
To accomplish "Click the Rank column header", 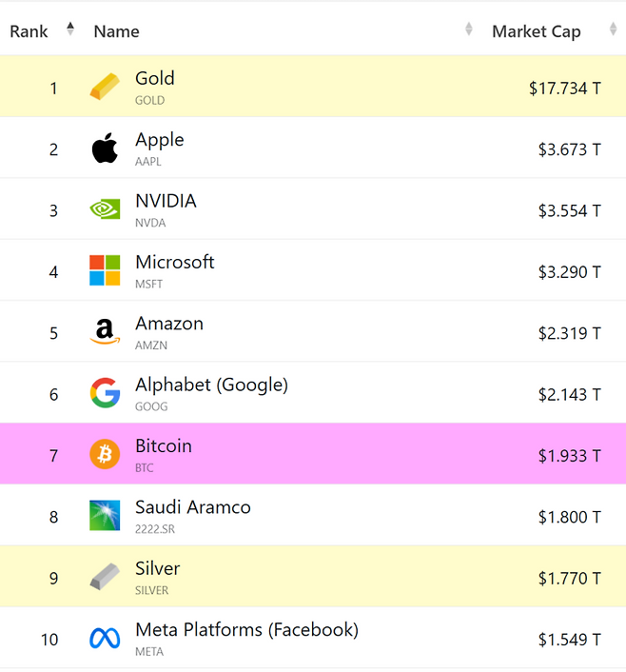I will pyautogui.click(x=29, y=31).
